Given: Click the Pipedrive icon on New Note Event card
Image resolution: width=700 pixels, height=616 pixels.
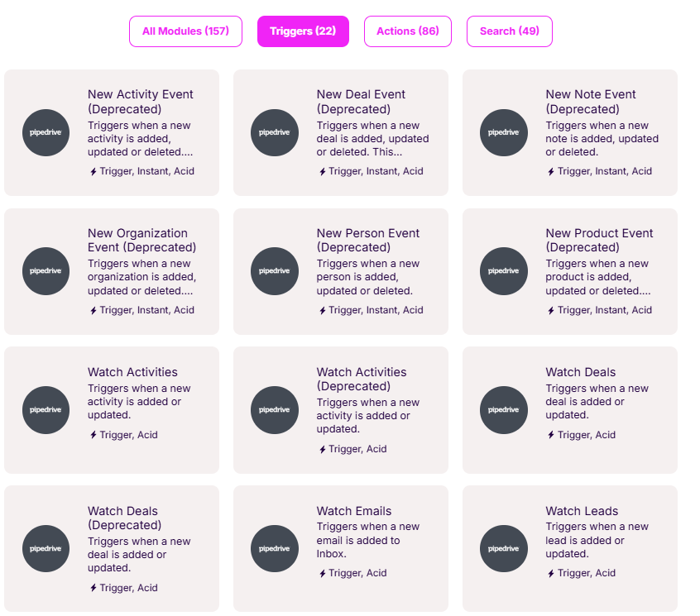Looking at the screenshot, I should point(504,132).
